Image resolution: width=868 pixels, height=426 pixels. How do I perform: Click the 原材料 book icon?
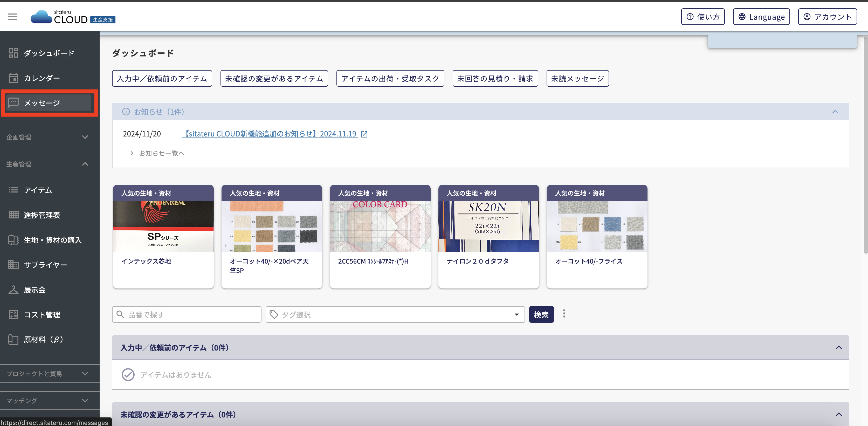pyautogui.click(x=13, y=339)
